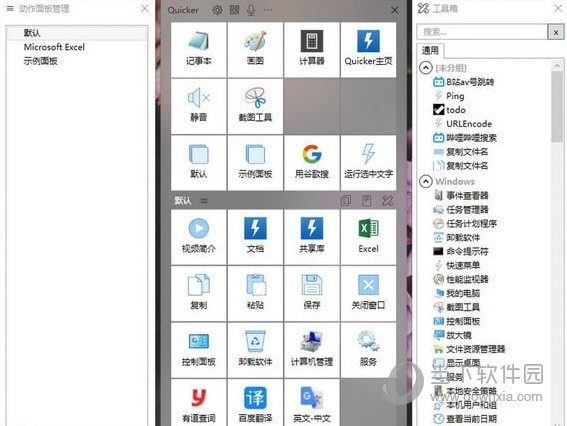Open Quicker settings gear icon
The width and height of the screenshot is (567, 426).
[217, 10]
